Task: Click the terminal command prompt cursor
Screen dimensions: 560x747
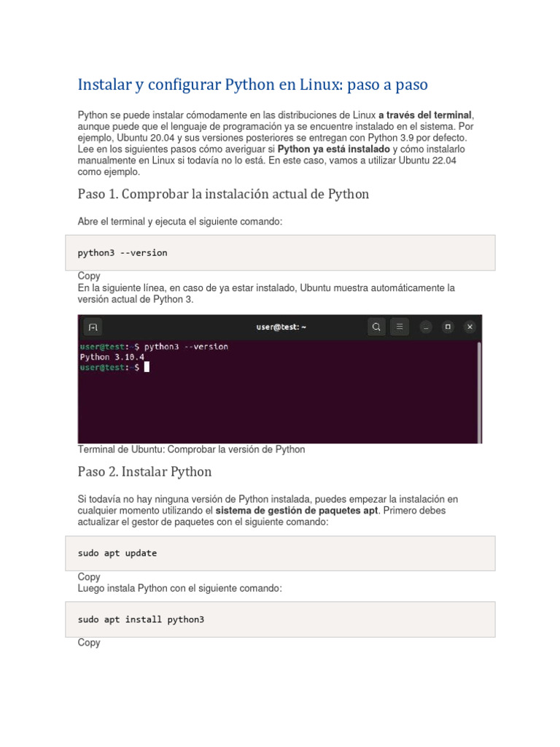Action: (147, 368)
